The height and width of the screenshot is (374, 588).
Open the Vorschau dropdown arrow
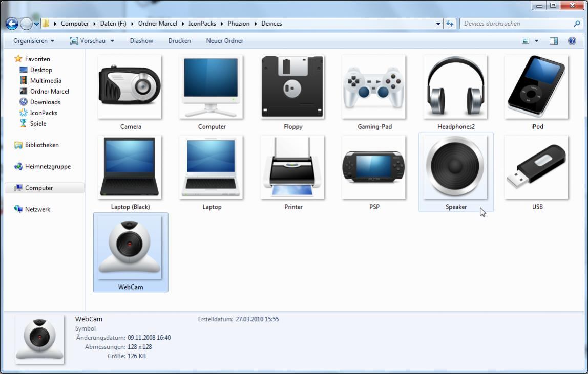coord(112,41)
